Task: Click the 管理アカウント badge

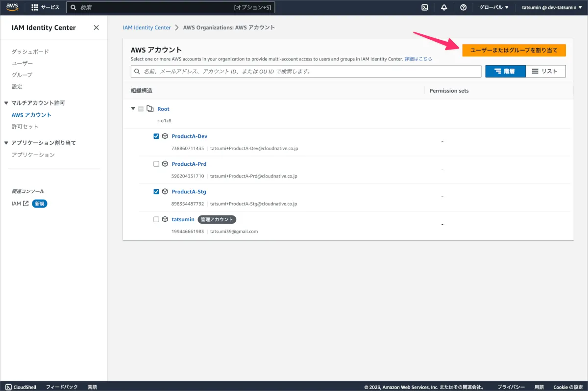Action: pyautogui.click(x=217, y=219)
